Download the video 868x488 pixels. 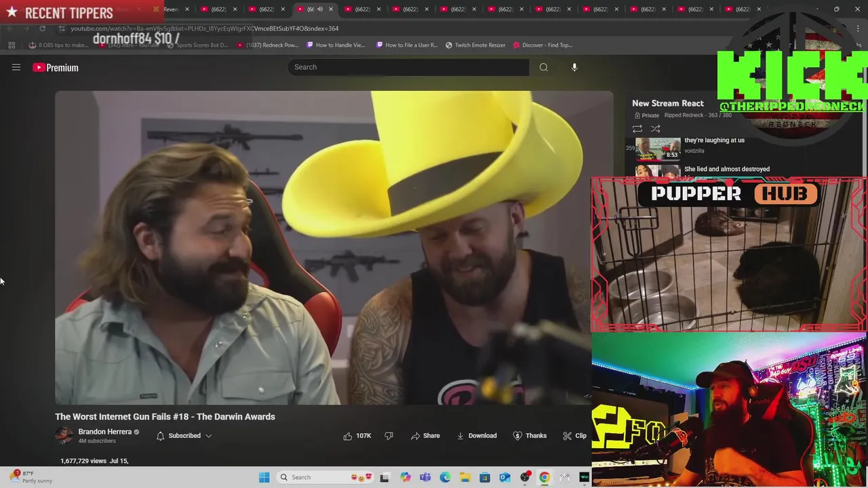(x=477, y=436)
